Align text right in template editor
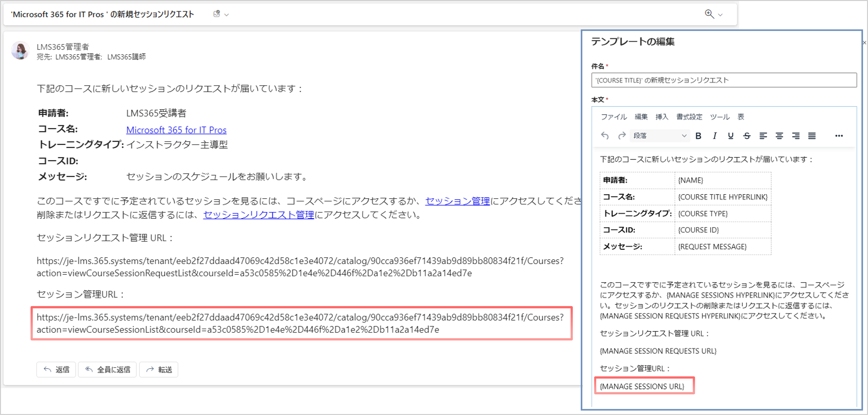 click(x=796, y=136)
